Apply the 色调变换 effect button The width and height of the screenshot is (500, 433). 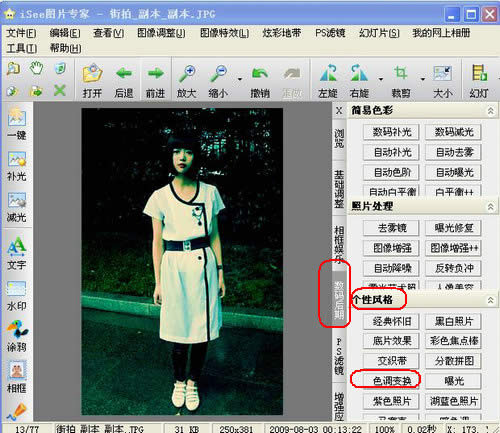click(x=392, y=381)
